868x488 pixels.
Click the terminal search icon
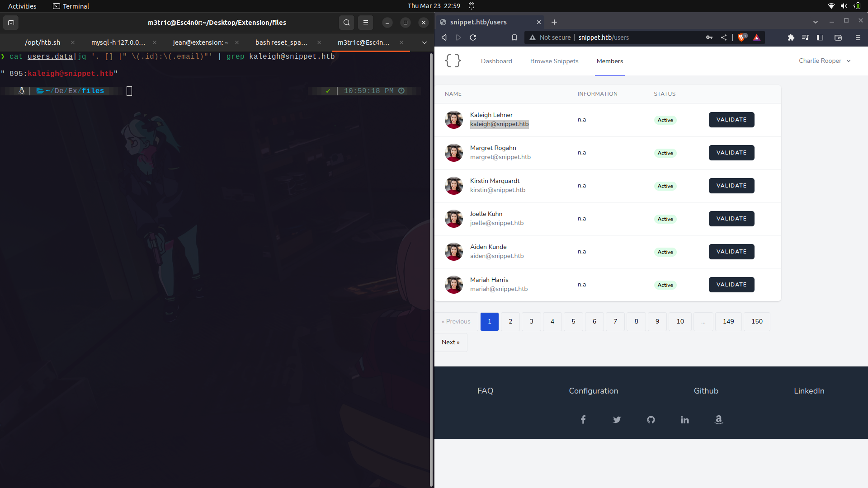[x=346, y=23]
